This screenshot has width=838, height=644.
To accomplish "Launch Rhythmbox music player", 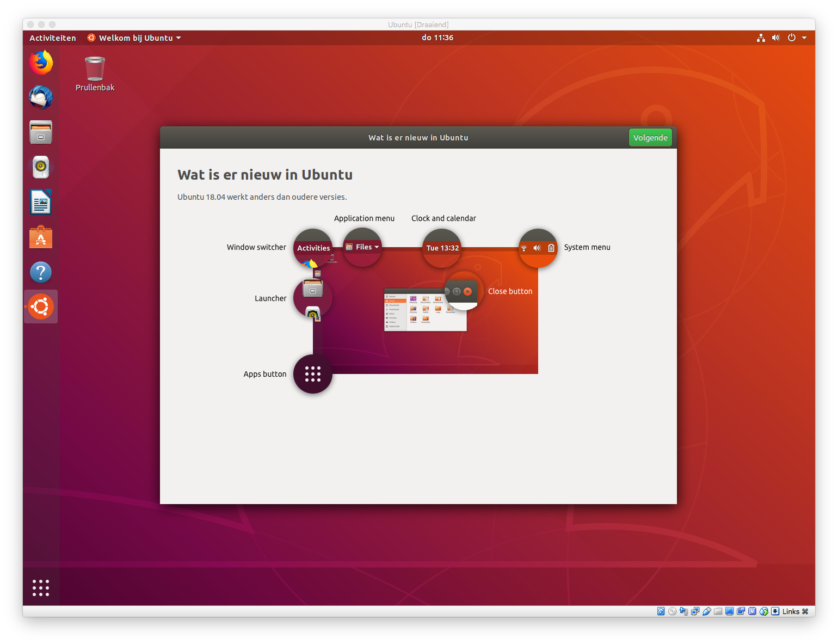I will coord(41,167).
